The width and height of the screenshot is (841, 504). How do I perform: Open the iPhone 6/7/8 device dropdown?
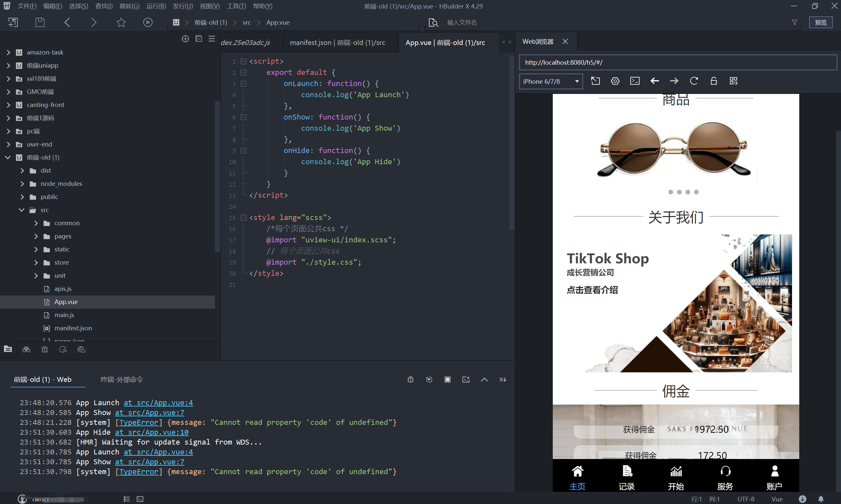pyautogui.click(x=551, y=81)
